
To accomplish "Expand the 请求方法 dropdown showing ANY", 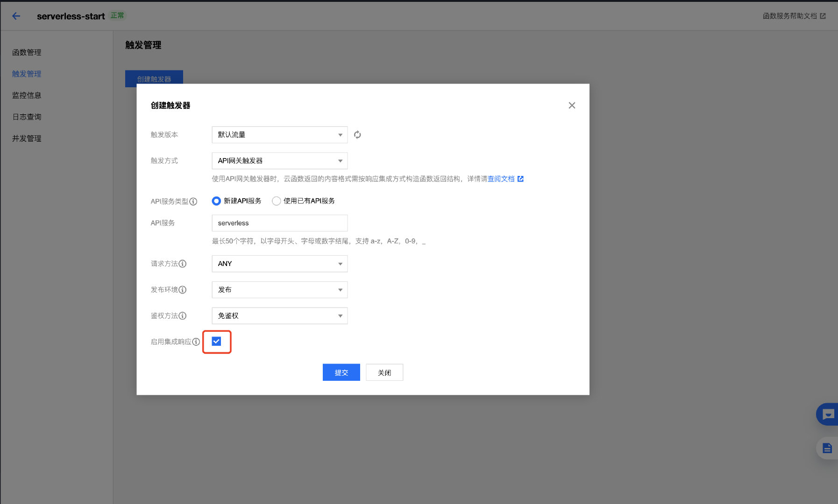I will (x=279, y=264).
